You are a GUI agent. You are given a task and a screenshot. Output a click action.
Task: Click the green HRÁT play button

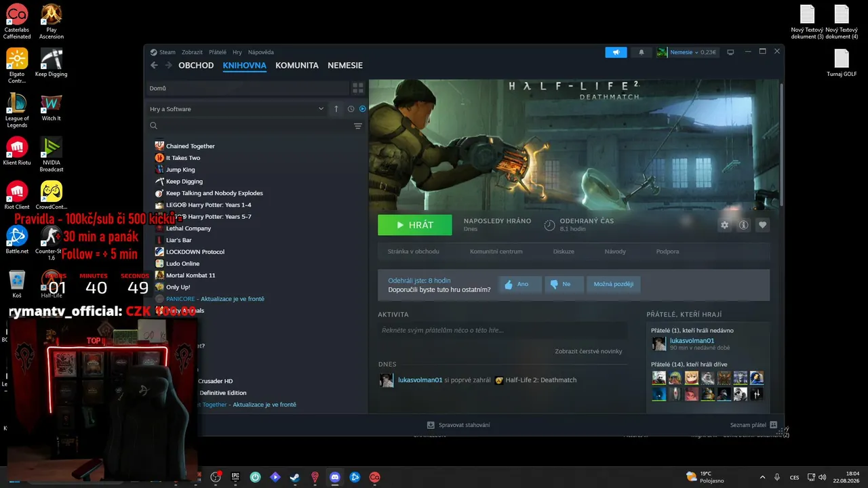click(415, 225)
